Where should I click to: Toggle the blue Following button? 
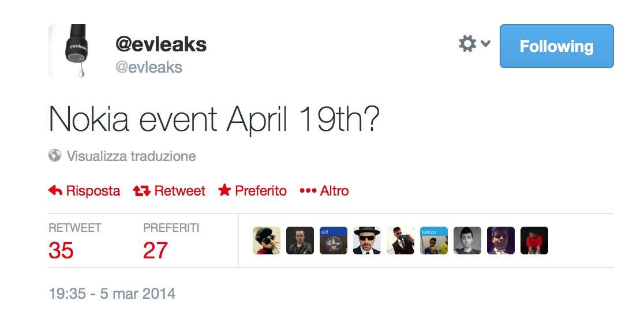[x=556, y=46]
